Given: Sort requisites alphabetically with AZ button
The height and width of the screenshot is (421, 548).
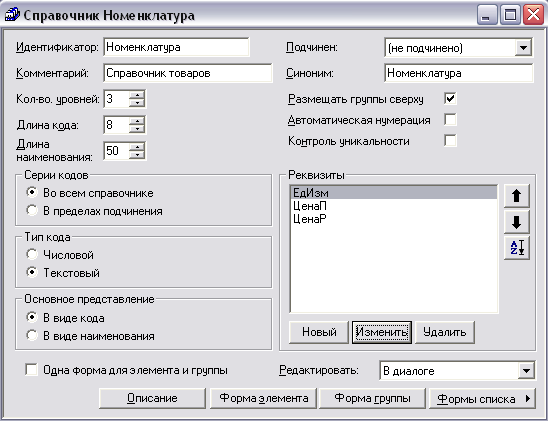Looking at the screenshot, I should (517, 248).
